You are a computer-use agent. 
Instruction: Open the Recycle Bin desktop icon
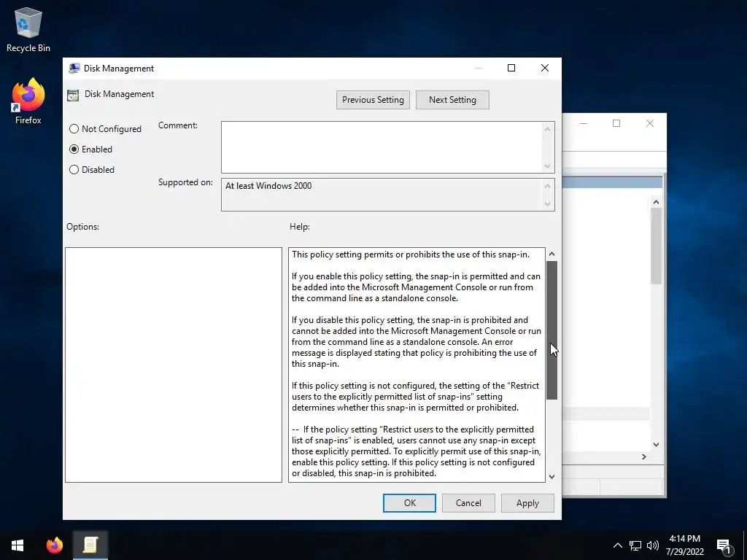coord(28,29)
